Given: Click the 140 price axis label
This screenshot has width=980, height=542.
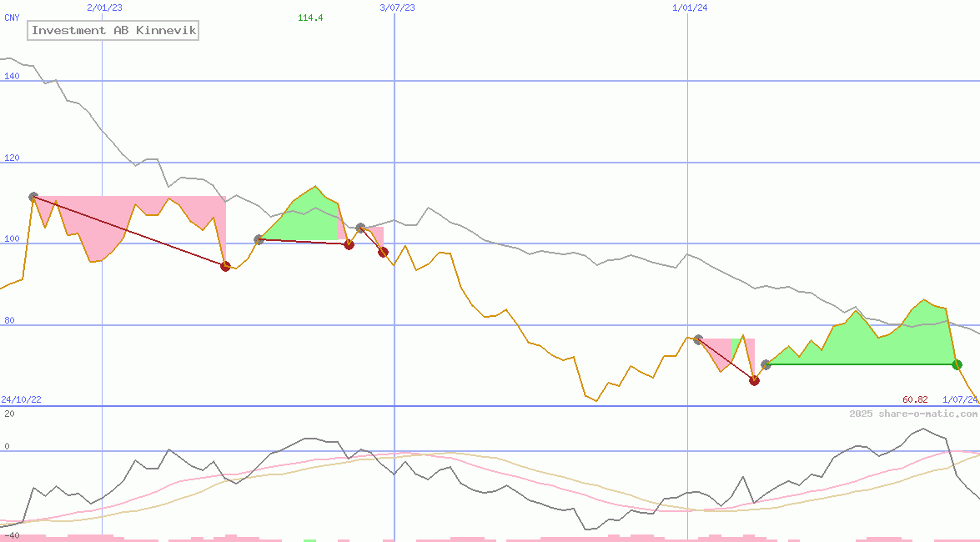Looking at the screenshot, I should pos(12,76).
